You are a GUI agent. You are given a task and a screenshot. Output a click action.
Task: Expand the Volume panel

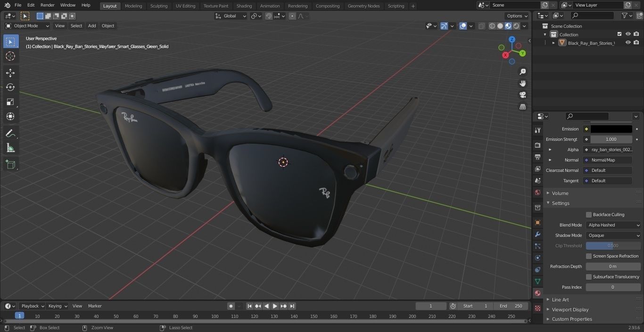[x=560, y=193]
